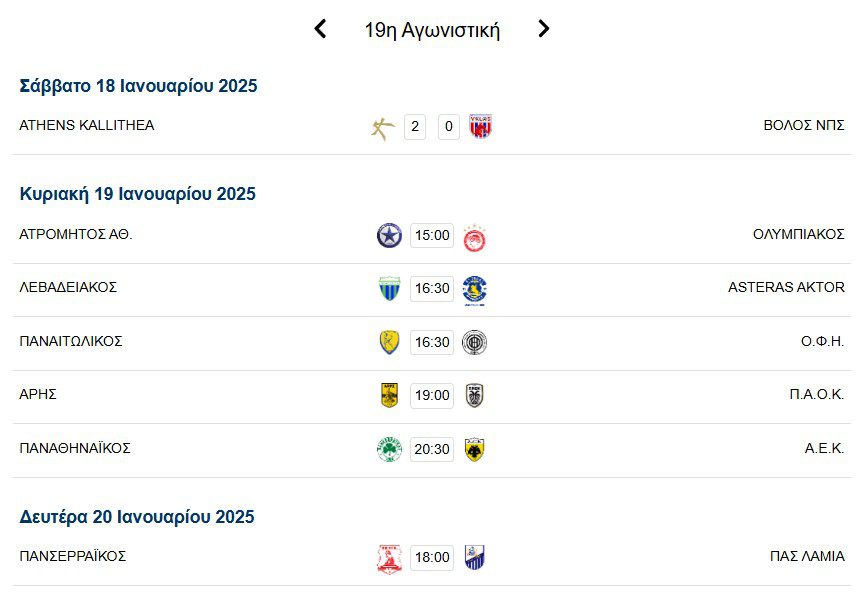Open the ΑΡΗΣ team link

pyautogui.click(x=38, y=394)
